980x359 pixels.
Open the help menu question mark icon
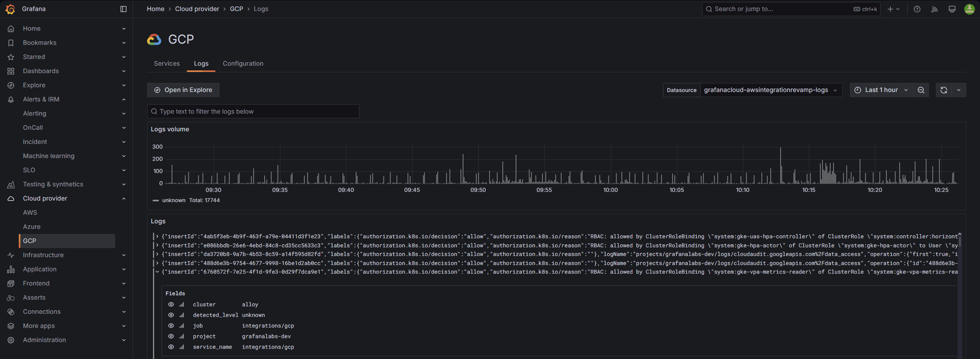pyautogui.click(x=917, y=9)
